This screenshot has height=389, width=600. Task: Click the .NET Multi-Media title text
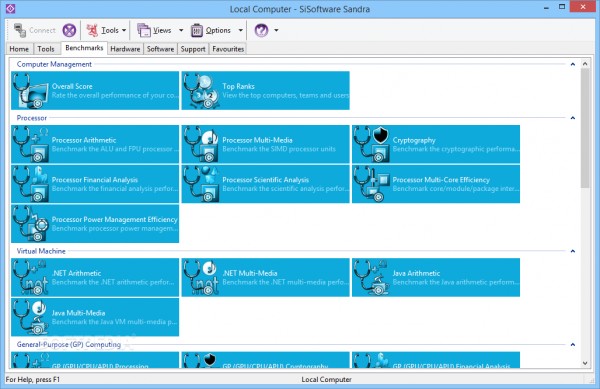pos(250,273)
